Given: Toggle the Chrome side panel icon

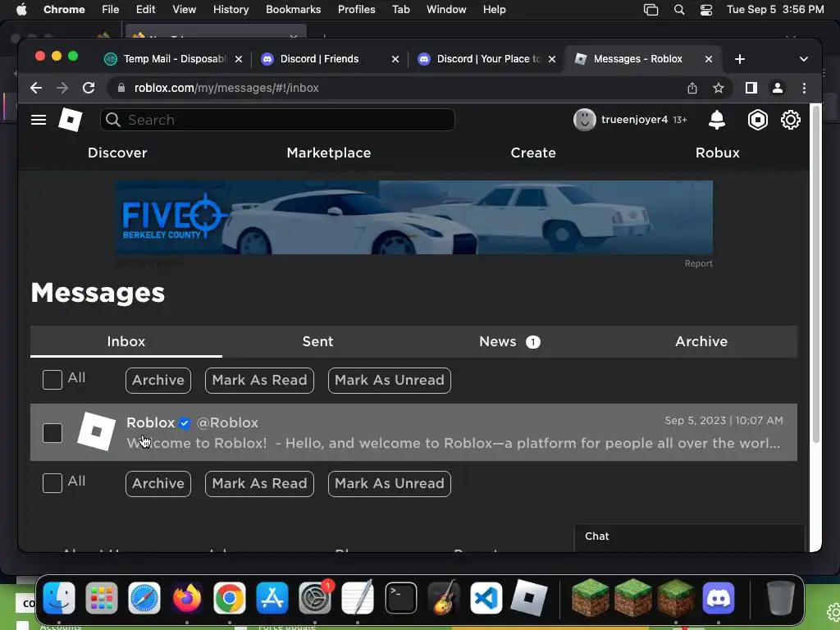Looking at the screenshot, I should pos(751,88).
